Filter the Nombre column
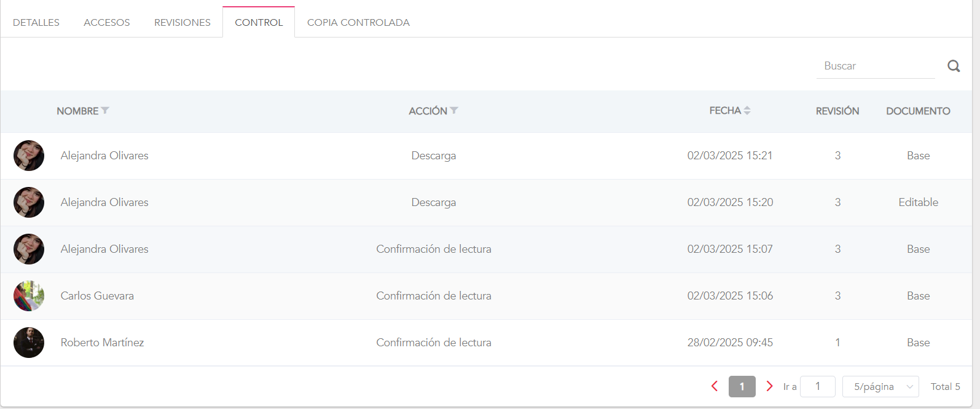This screenshot has width=980, height=409. point(105,111)
